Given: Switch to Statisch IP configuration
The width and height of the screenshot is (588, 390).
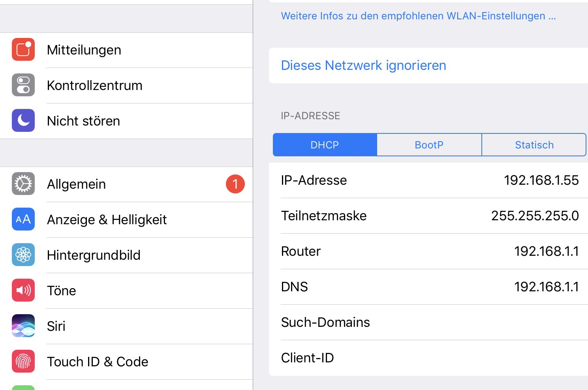Looking at the screenshot, I should click(534, 145).
